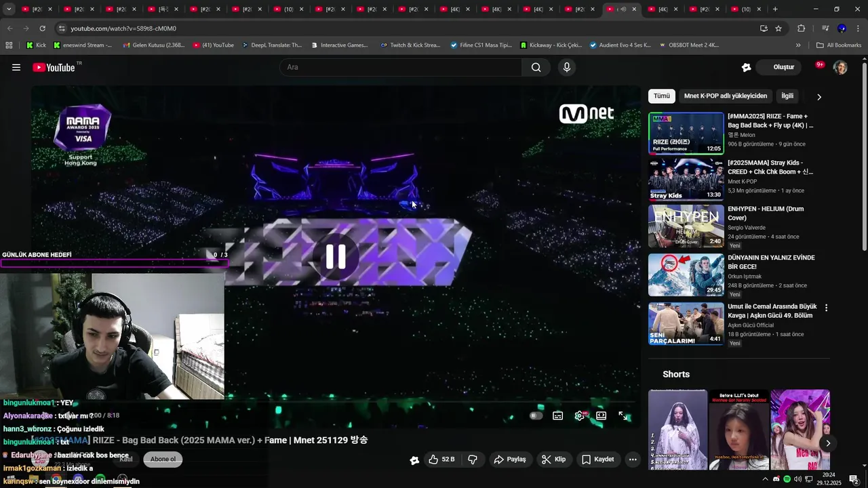Image resolution: width=868 pixels, height=488 pixels.
Task: Open options menu for Umut ile Cemal video
Action: 826,308
